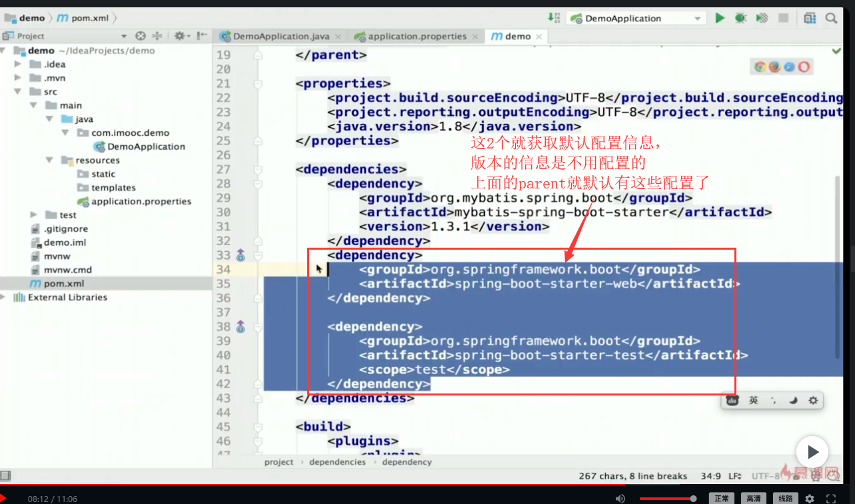
Task: Toggle tool window buttons at bottom-left corner
Action: click(5, 475)
